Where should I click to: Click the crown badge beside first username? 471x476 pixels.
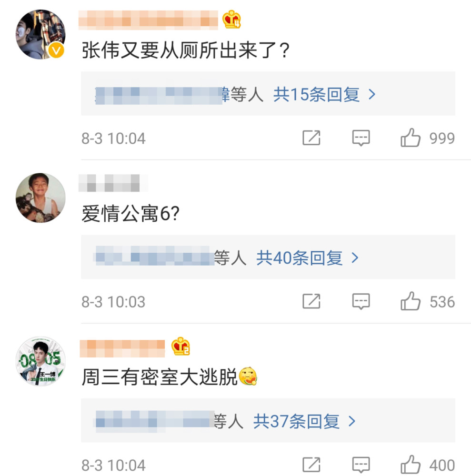tap(232, 20)
